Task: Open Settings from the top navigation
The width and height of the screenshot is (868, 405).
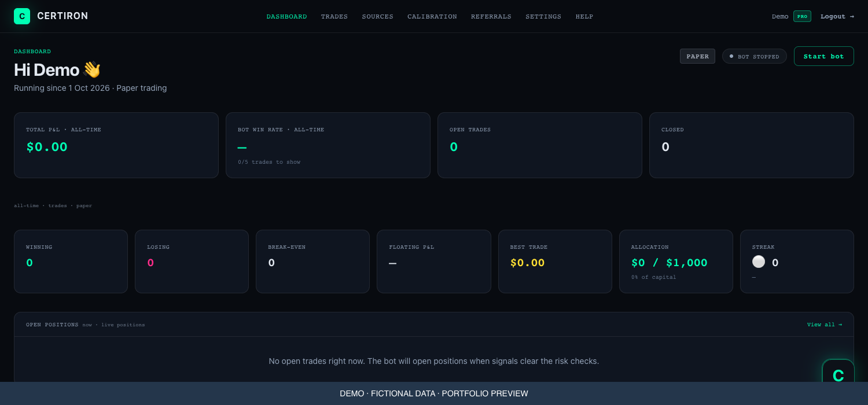Action: tap(543, 16)
